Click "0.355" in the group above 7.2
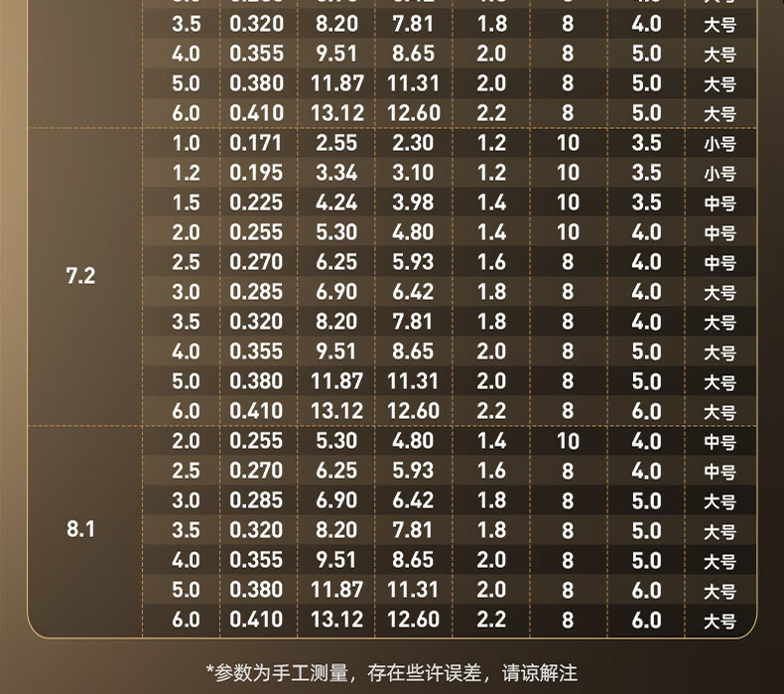784x694 pixels. tap(256, 54)
